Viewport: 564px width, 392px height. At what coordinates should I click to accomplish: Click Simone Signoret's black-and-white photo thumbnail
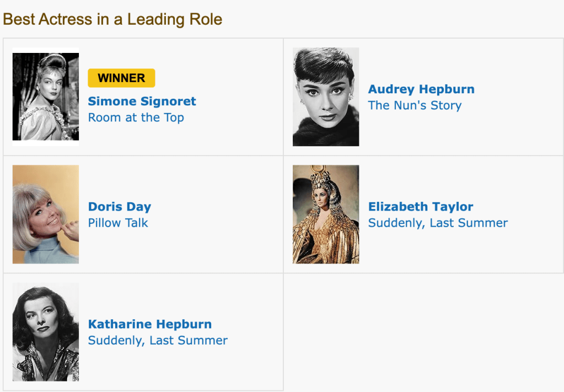click(46, 97)
